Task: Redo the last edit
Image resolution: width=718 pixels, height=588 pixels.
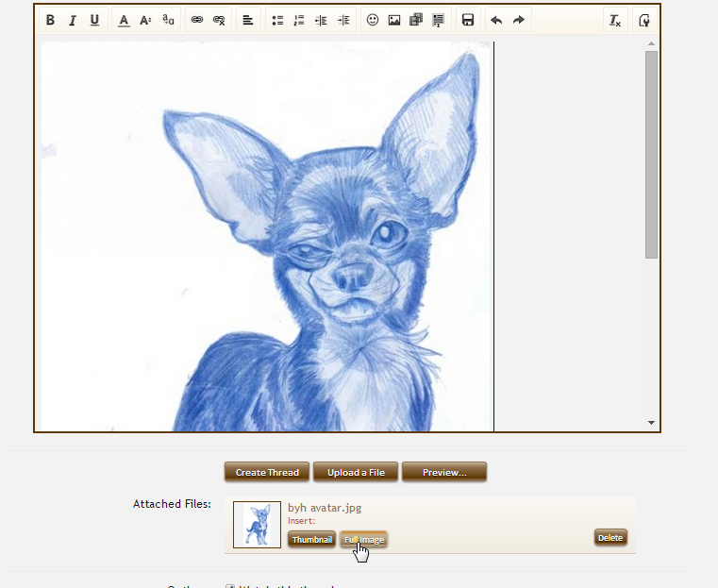Action: point(518,20)
